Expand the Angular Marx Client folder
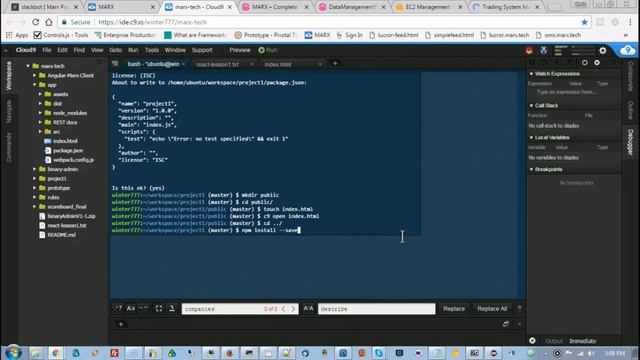Screen dimensions: 640x360 pyautogui.click(x=35, y=76)
